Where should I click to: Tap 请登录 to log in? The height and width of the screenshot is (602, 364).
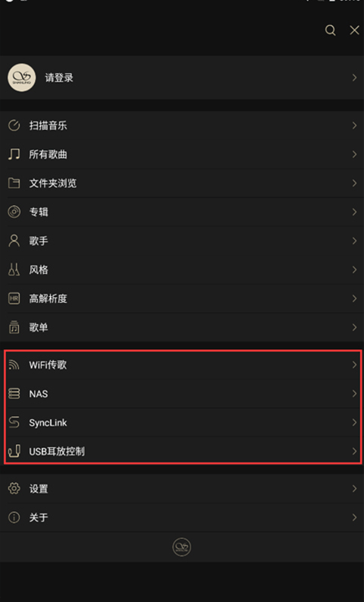tap(59, 77)
